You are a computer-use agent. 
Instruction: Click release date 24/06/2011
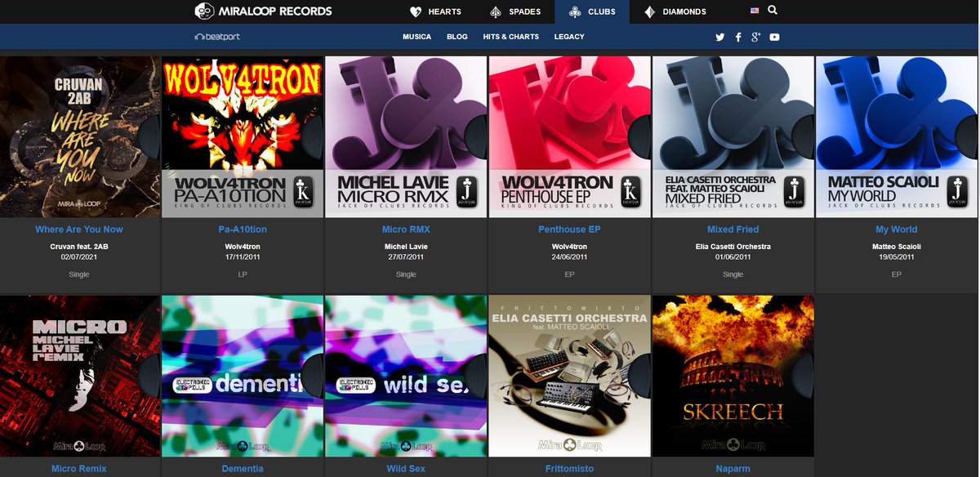tap(569, 256)
